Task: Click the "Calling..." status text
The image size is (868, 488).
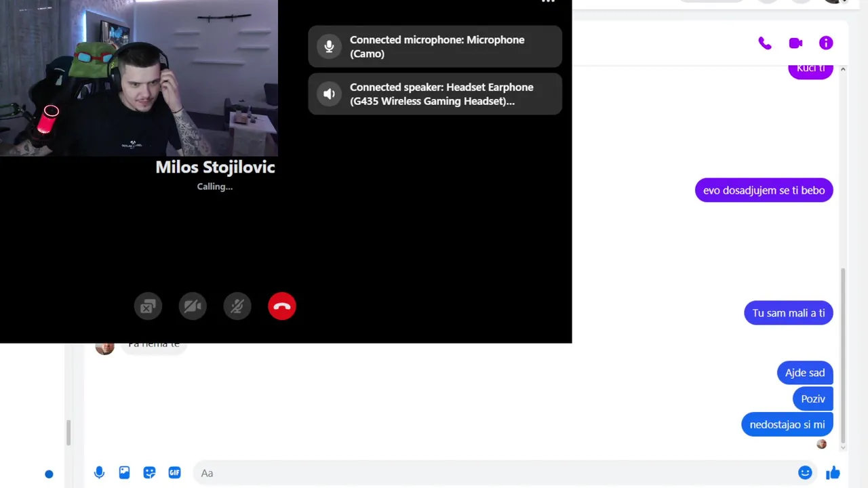Action: (x=215, y=186)
